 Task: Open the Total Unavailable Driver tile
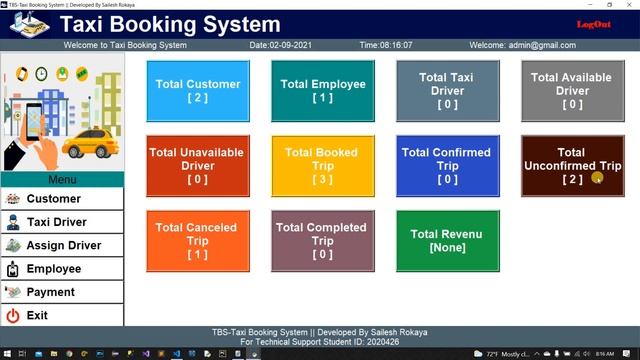click(x=198, y=166)
